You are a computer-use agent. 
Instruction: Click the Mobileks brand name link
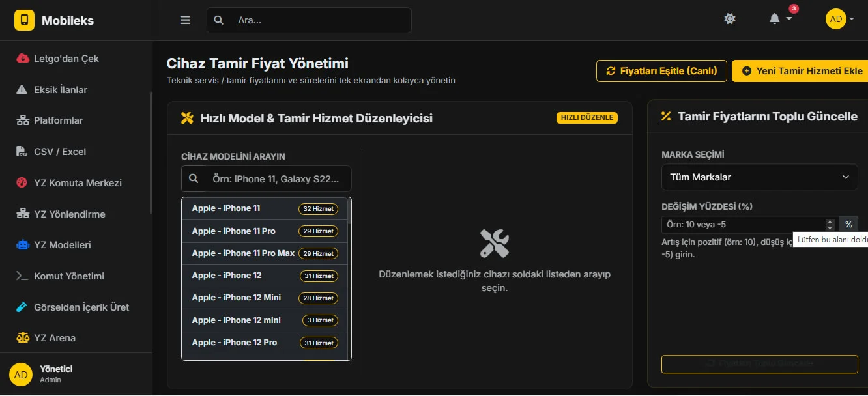point(68,20)
